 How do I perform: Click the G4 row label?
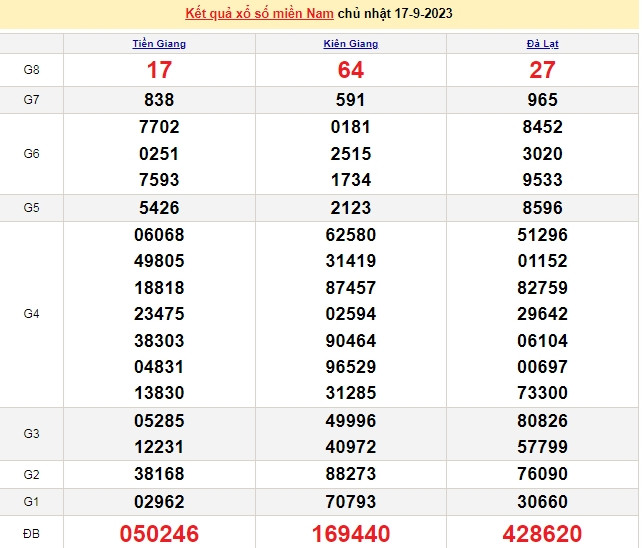pyautogui.click(x=31, y=314)
